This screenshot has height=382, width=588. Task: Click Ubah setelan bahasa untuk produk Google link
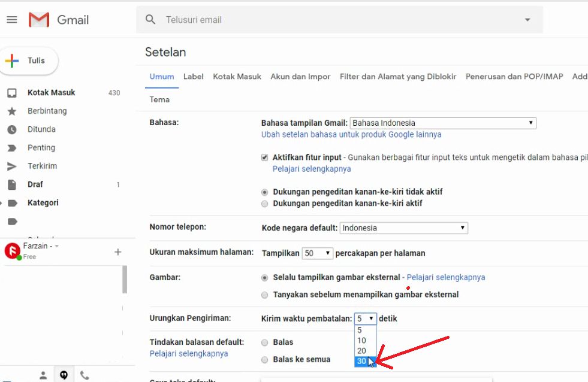pos(351,135)
